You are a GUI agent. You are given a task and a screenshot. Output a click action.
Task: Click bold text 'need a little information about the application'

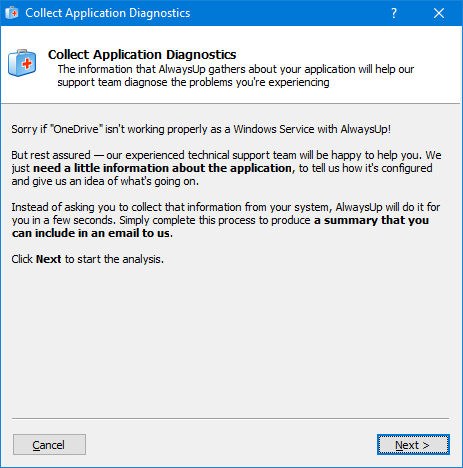(162, 168)
